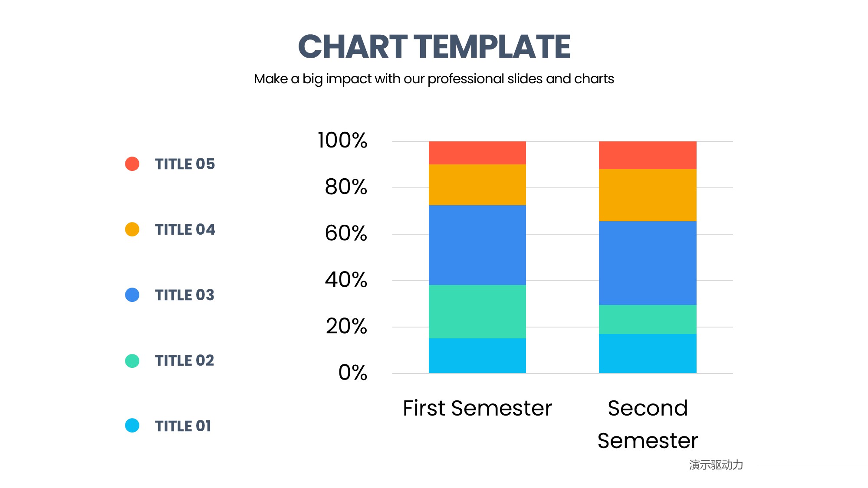
Task: Select the First Semester axis label
Action: coord(477,408)
